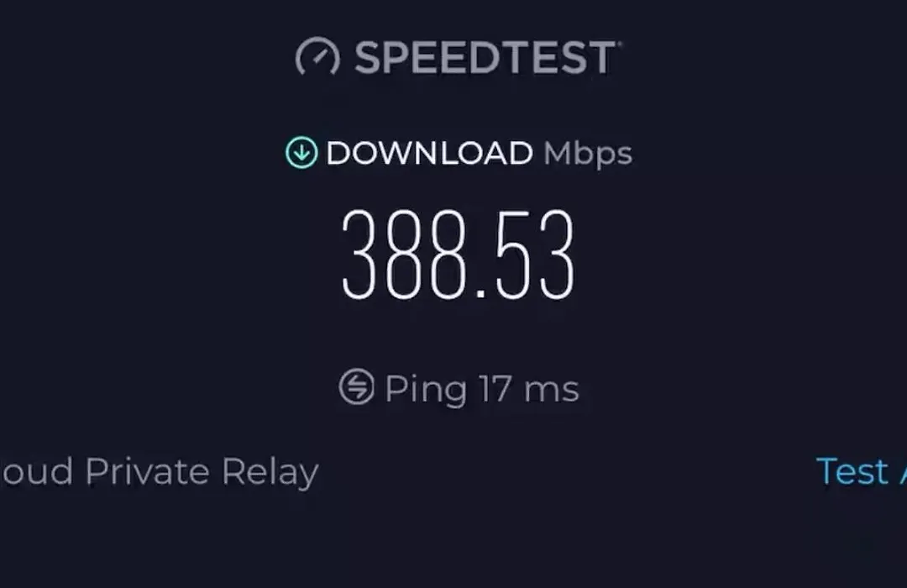The height and width of the screenshot is (588, 907).
Task: Click the Mbps unit label
Action: pos(588,155)
